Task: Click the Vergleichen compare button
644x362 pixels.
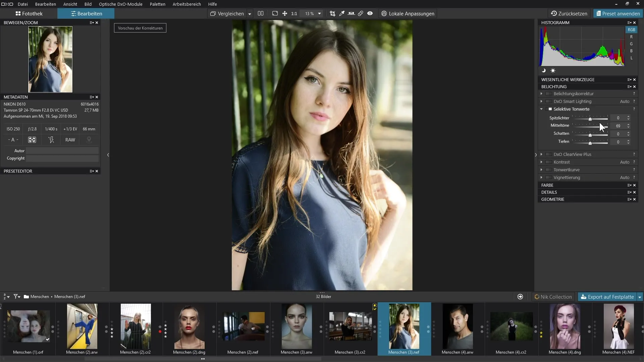Action: (227, 14)
